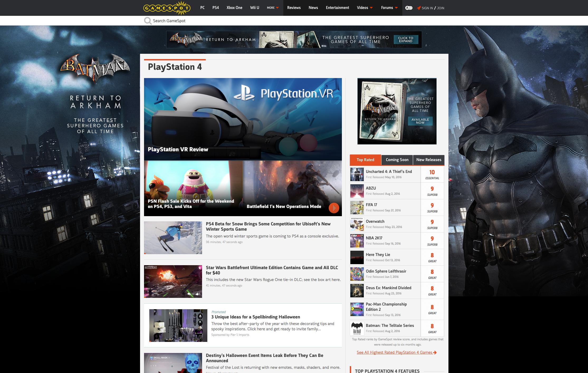Open the Overwatch cover thumbnail
This screenshot has height=373, width=588.
tap(357, 224)
